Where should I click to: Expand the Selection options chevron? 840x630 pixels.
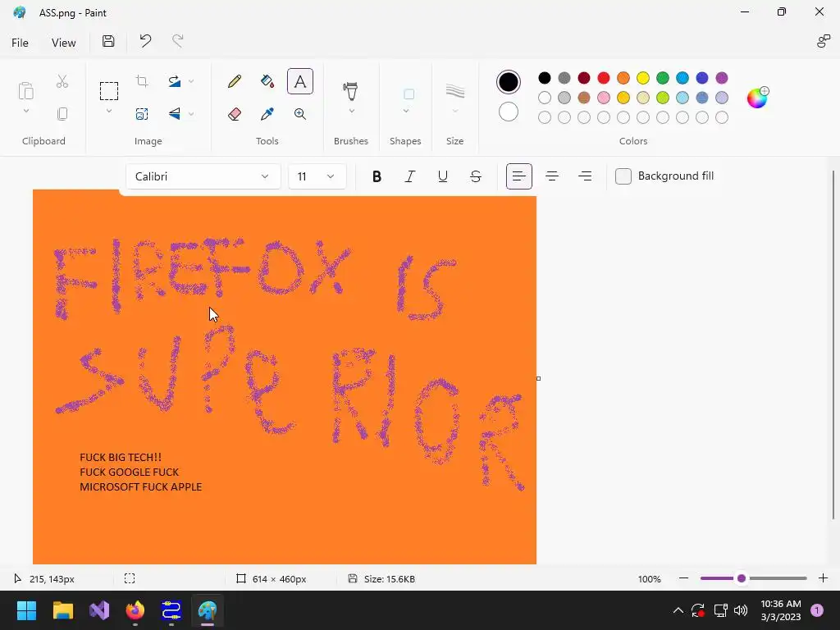click(109, 111)
